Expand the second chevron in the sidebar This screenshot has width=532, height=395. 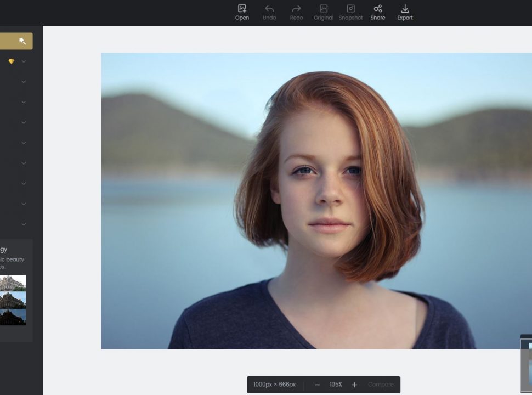pos(24,82)
